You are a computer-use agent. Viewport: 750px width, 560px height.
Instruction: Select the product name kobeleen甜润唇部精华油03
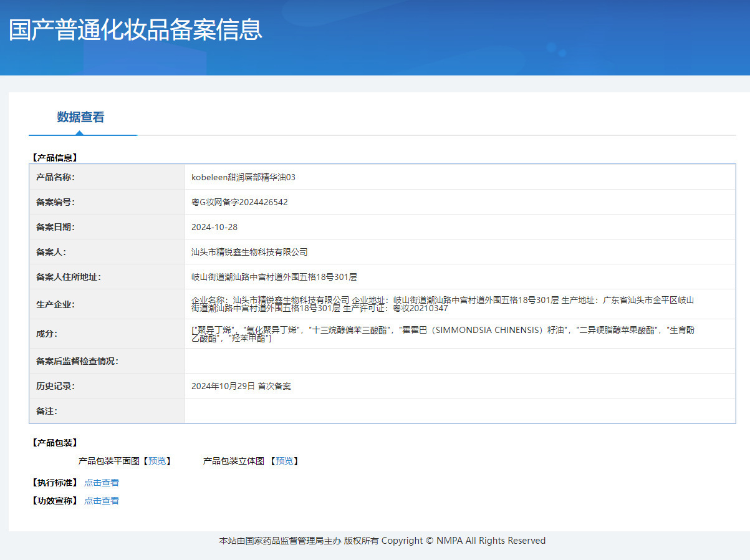coord(243,177)
